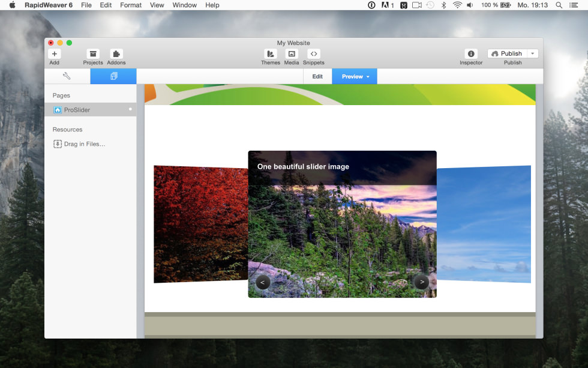
Task: Click the Wi-Fi status icon
Action: (457, 5)
